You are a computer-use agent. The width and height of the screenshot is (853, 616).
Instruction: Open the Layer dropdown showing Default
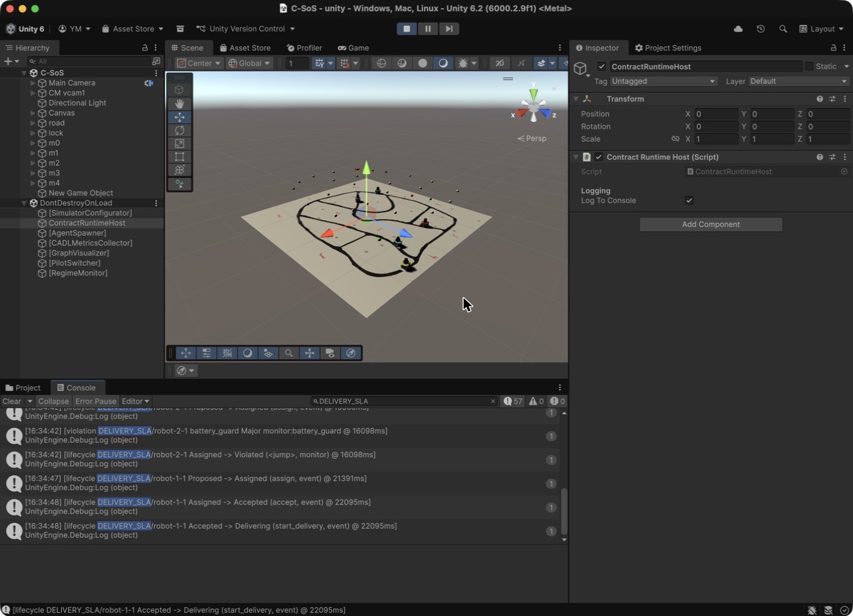799,81
